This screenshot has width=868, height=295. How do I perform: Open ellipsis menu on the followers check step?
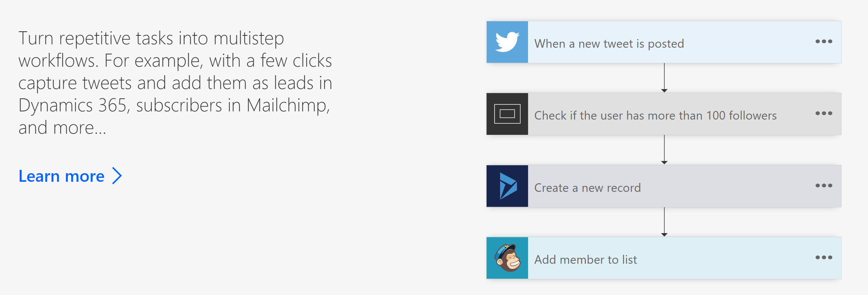[823, 113]
